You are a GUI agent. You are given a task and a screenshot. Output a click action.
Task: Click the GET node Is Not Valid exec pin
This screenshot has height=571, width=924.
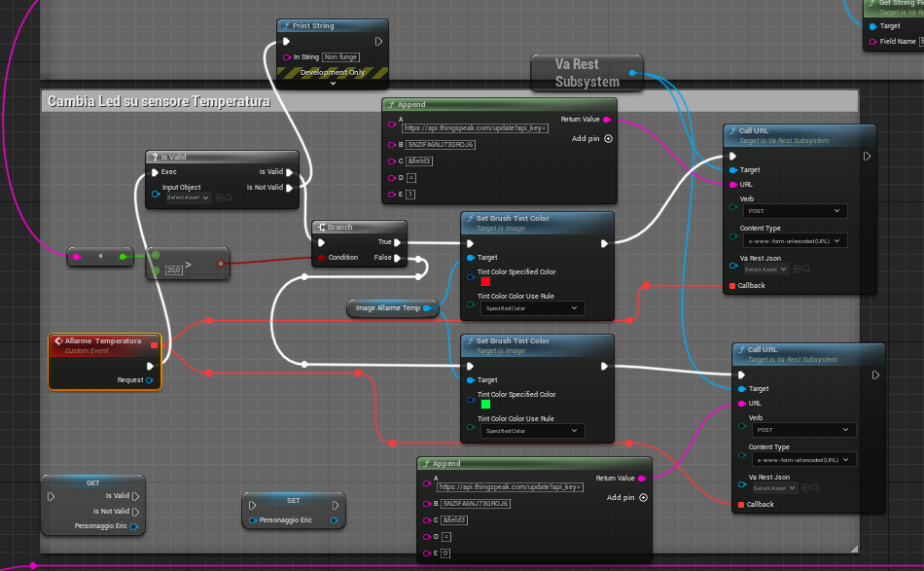[x=135, y=512]
